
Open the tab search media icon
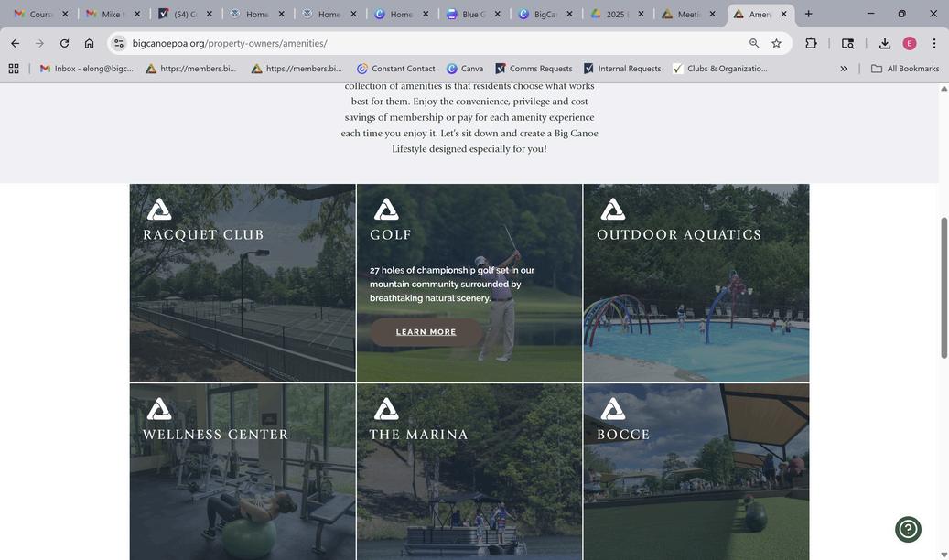848,43
